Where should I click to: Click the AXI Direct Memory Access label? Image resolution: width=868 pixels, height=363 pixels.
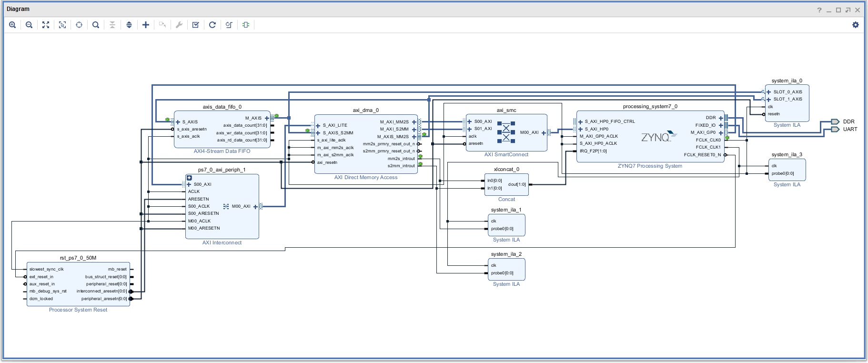click(366, 177)
